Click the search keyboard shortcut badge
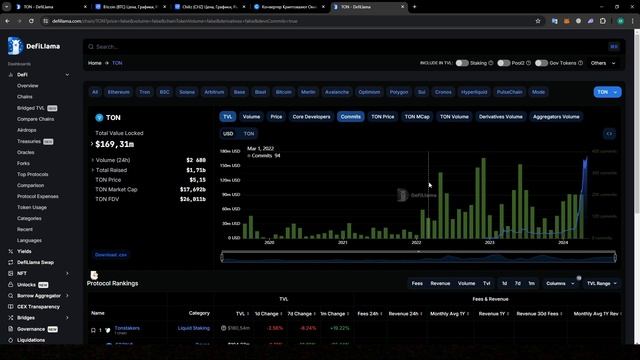Image resolution: width=640 pixels, height=360 pixels. click(x=614, y=47)
